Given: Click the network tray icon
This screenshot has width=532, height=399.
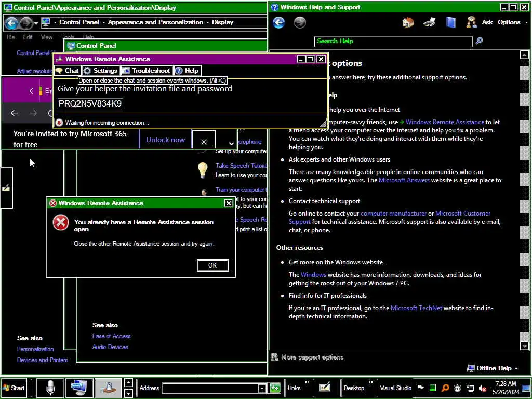Looking at the screenshot, I should pyautogui.click(x=470, y=388).
